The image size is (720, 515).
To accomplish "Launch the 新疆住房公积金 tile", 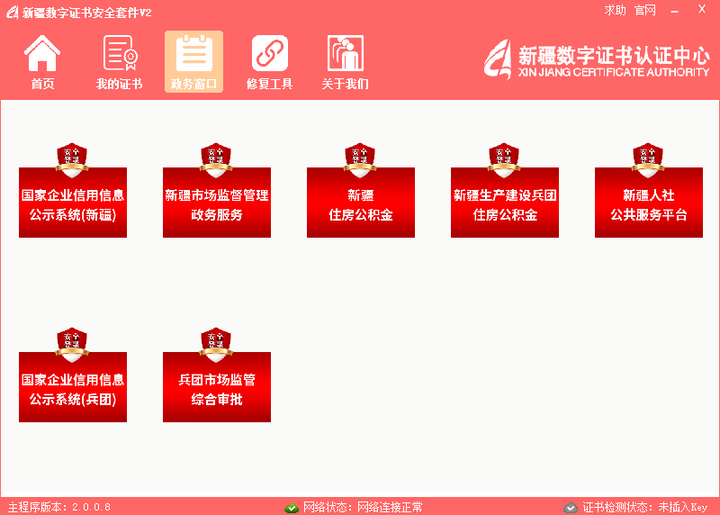I will [360, 202].
